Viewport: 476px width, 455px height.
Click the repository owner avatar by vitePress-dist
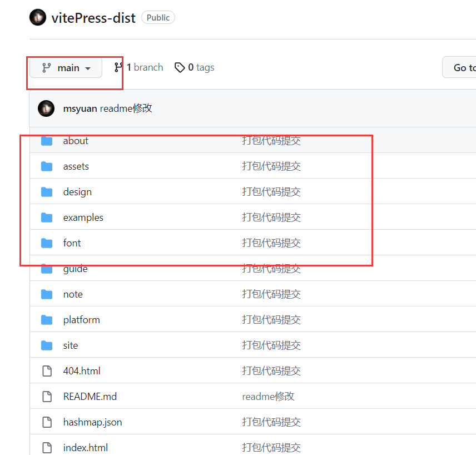(x=38, y=17)
